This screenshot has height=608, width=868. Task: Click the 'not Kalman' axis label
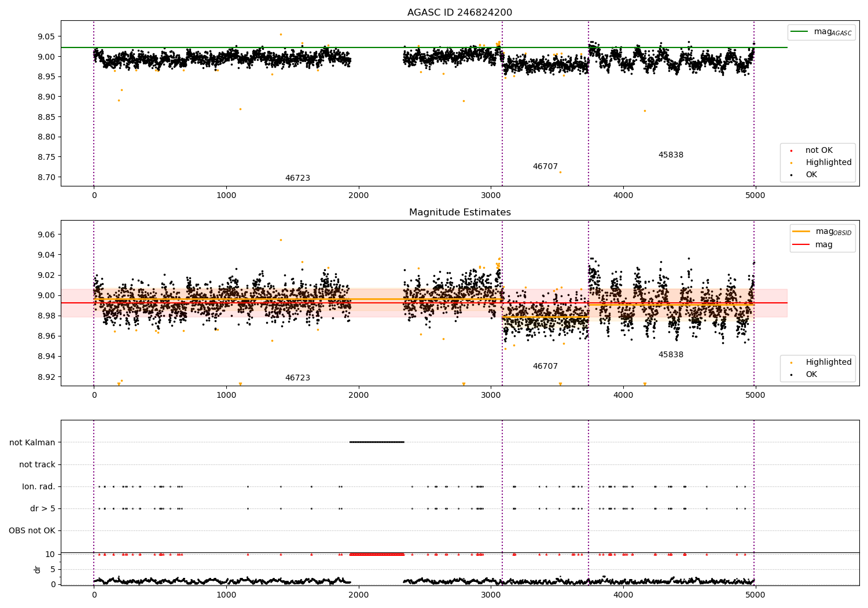click(32, 442)
